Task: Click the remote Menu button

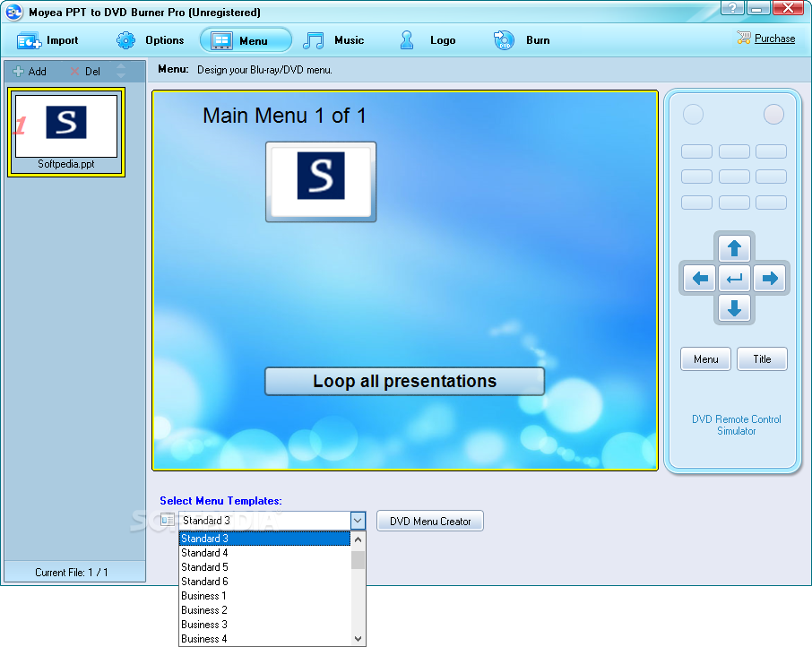Action: click(x=705, y=359)
